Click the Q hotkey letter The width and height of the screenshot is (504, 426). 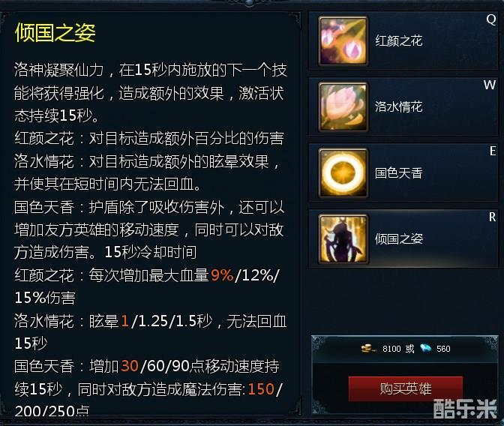491,19
